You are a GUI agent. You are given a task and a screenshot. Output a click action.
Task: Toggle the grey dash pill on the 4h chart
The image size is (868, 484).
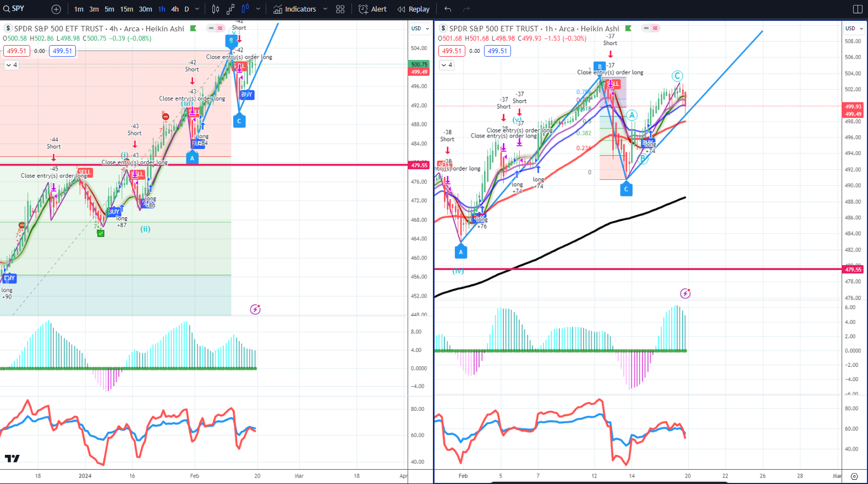click(211, 28)
